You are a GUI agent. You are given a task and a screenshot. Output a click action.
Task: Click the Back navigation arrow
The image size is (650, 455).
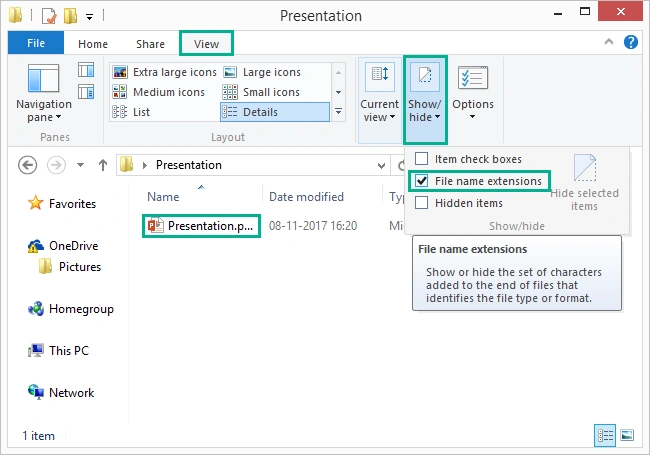coord(27,165)
